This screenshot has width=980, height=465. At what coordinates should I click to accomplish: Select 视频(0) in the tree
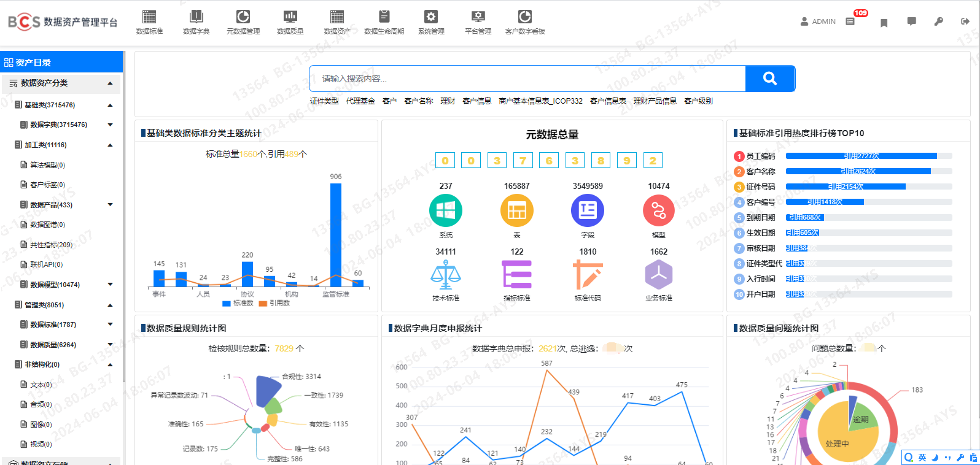click(41, 444)
